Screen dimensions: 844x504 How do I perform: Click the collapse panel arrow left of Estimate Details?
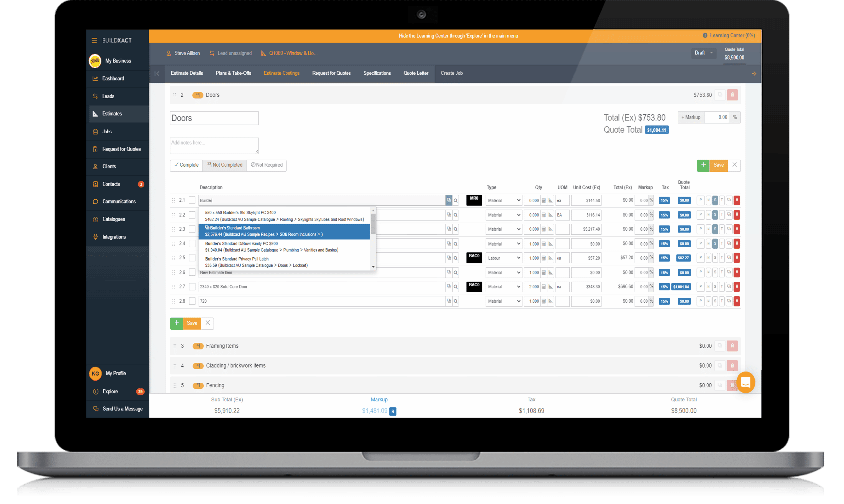point(157,74)
